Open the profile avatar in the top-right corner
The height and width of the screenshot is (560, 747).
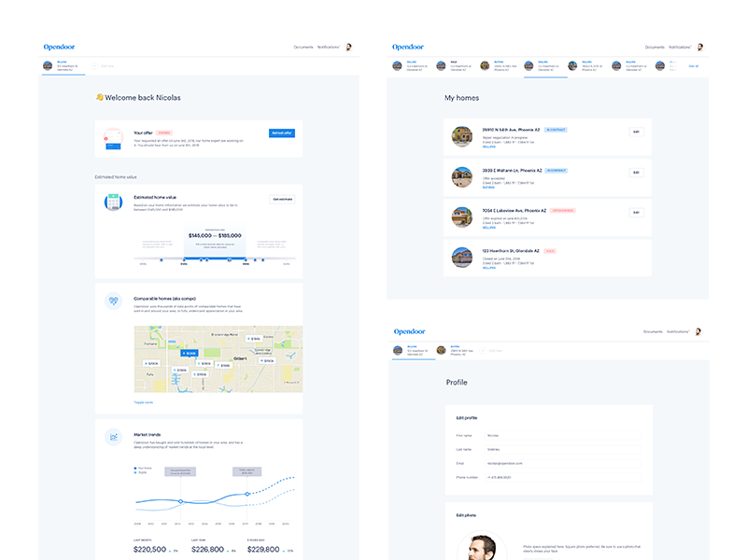347,47
